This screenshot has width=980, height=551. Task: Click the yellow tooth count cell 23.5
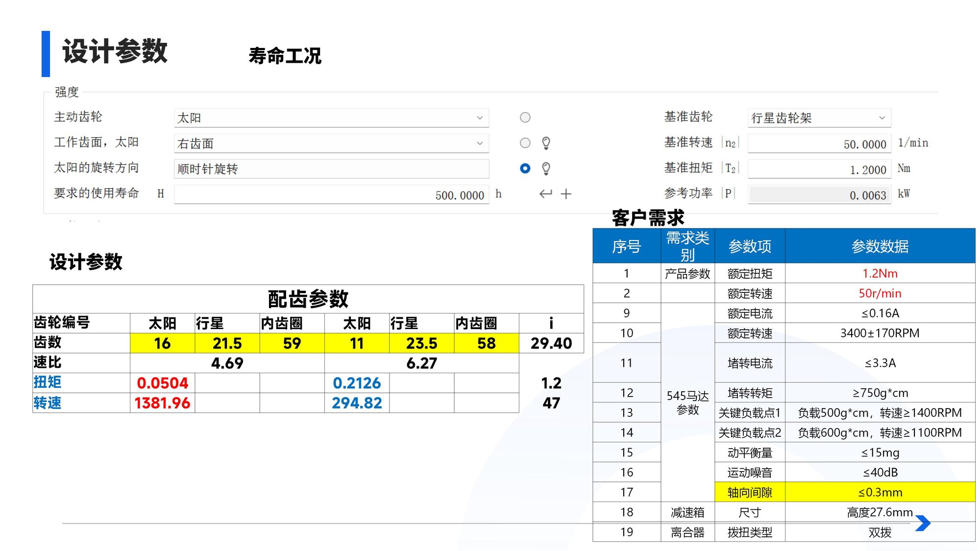pos(421,343)
